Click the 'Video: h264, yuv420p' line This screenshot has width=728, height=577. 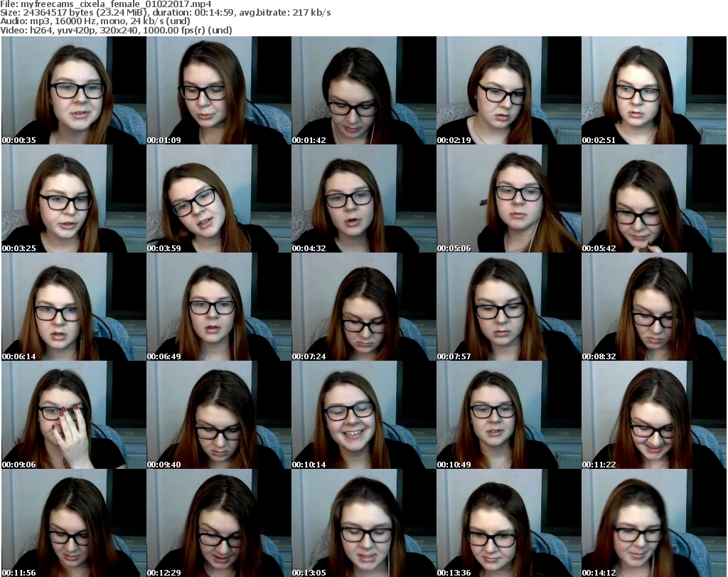116,30
